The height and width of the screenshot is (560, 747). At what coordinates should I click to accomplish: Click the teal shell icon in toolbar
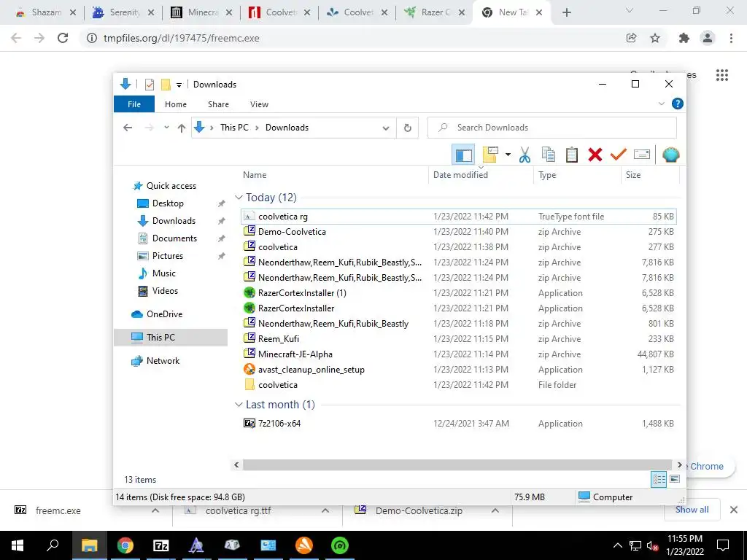click(671, 155)
